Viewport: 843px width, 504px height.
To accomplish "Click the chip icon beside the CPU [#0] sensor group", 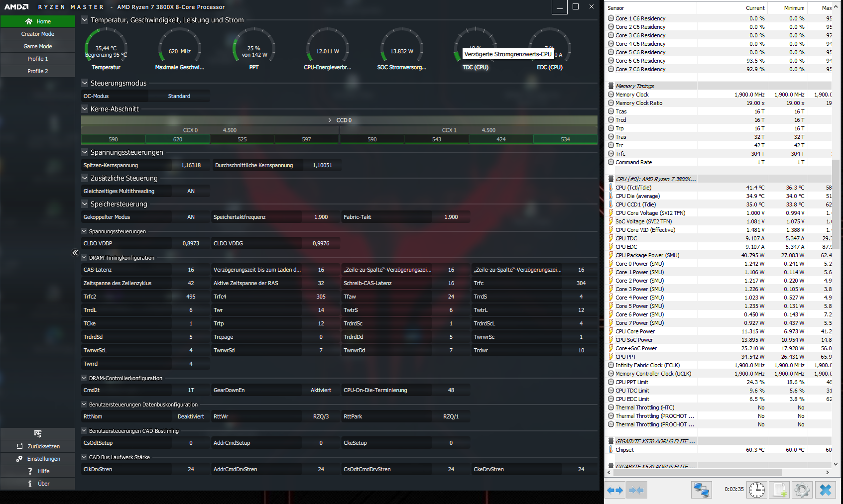I will coord(611,179).
